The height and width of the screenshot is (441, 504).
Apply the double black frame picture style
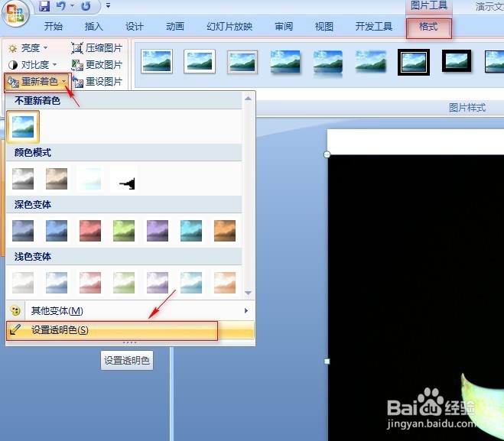pos(414,63)
